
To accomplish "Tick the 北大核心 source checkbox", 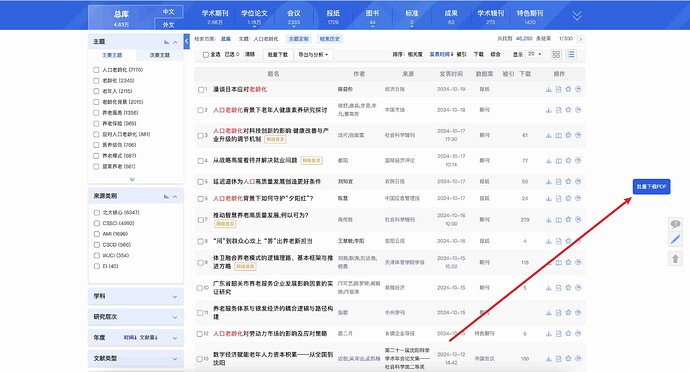I will [96, 213].
